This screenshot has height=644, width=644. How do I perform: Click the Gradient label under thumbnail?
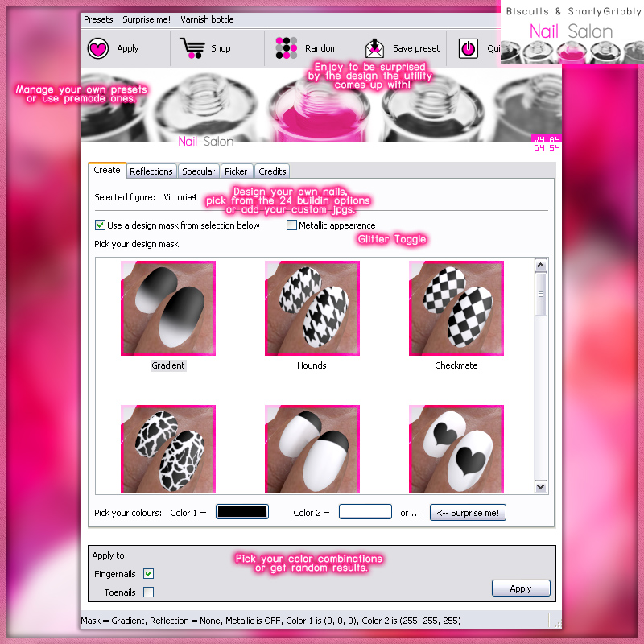tap(168, 365)
